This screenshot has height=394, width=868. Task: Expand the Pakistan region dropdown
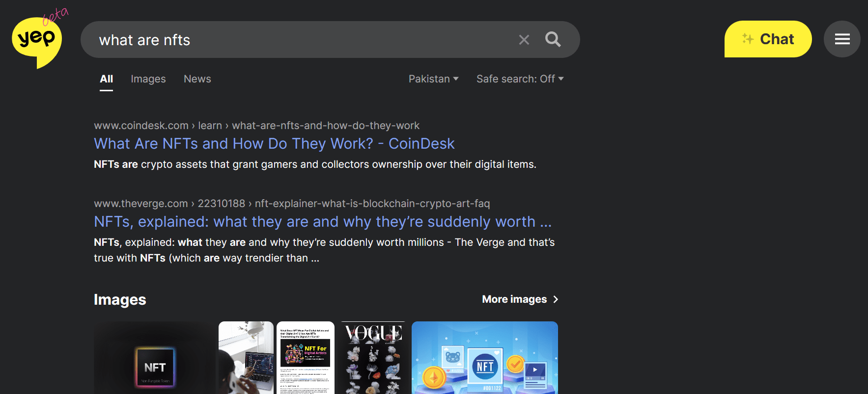[433, 79]
